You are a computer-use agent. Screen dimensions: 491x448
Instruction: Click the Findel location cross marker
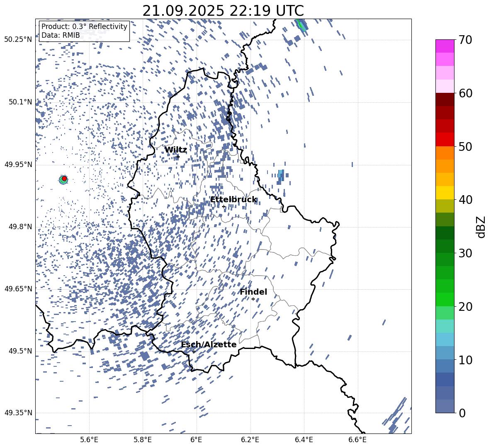point(253,299)
